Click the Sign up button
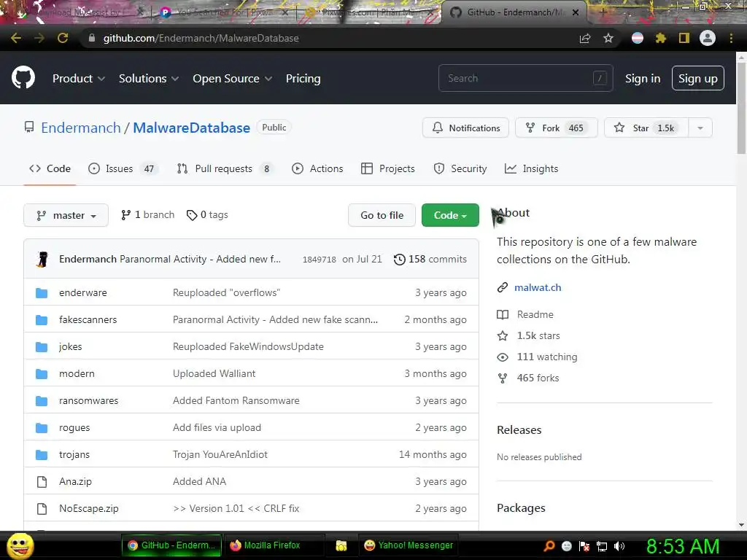The image size is (747, 560). (698, 79)
